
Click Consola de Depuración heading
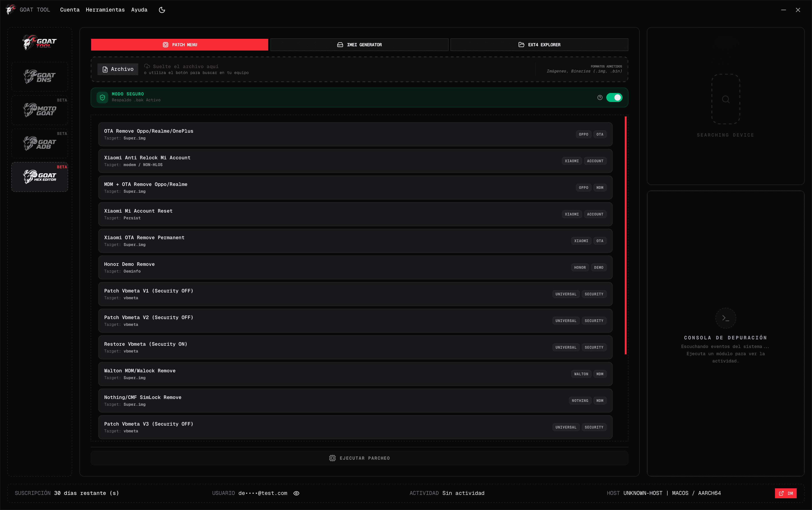(725, 338)
